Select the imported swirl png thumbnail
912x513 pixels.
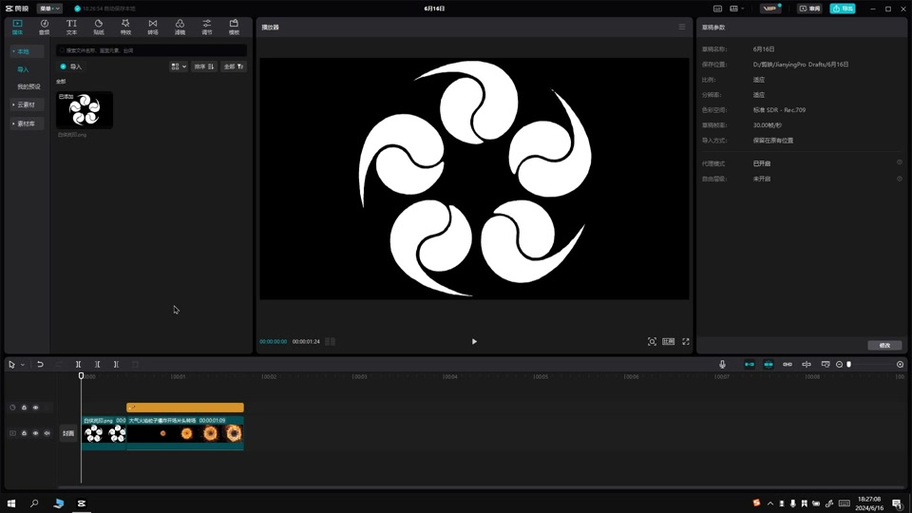coord(84,110)
